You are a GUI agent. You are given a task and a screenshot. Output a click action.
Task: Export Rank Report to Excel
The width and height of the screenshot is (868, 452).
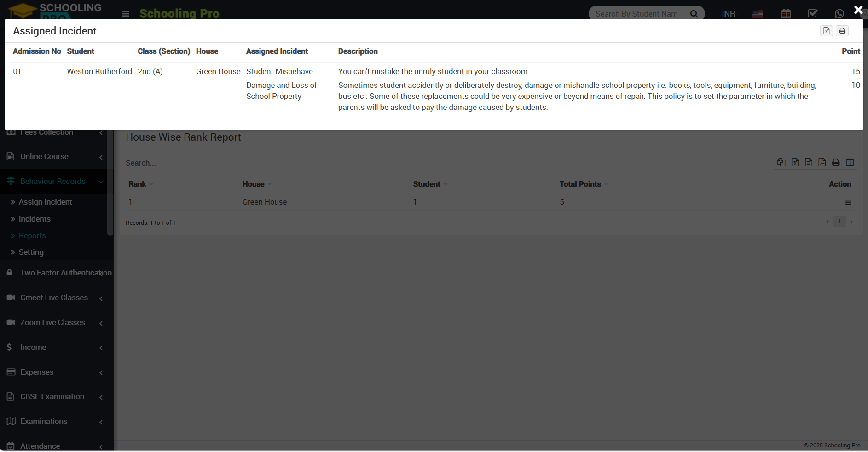(795, 162)
